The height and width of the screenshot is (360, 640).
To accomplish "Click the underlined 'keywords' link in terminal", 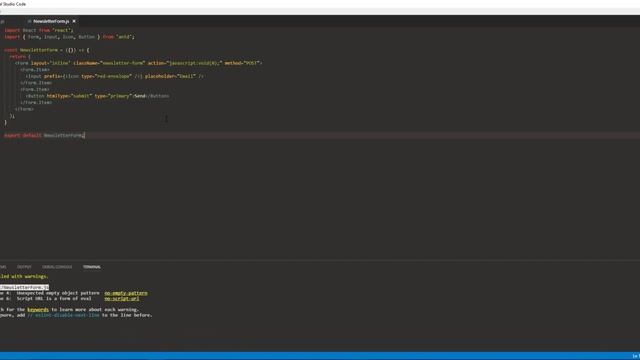I will pyautogui.click(x=38, y=310).
